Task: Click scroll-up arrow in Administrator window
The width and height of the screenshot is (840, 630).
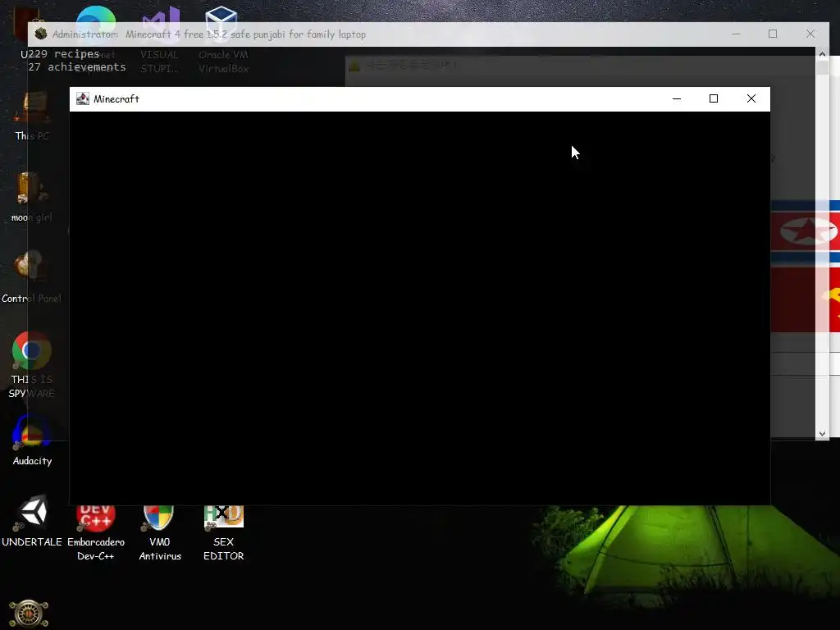Action: pos(822,53)
